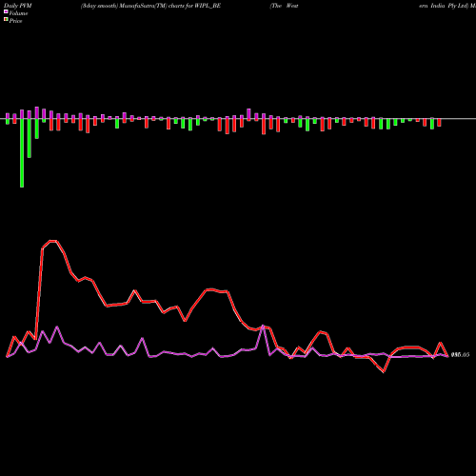Click the price value label at line end
The width and height of the screenshot is (476, 476).
click(x=460, y=355)
